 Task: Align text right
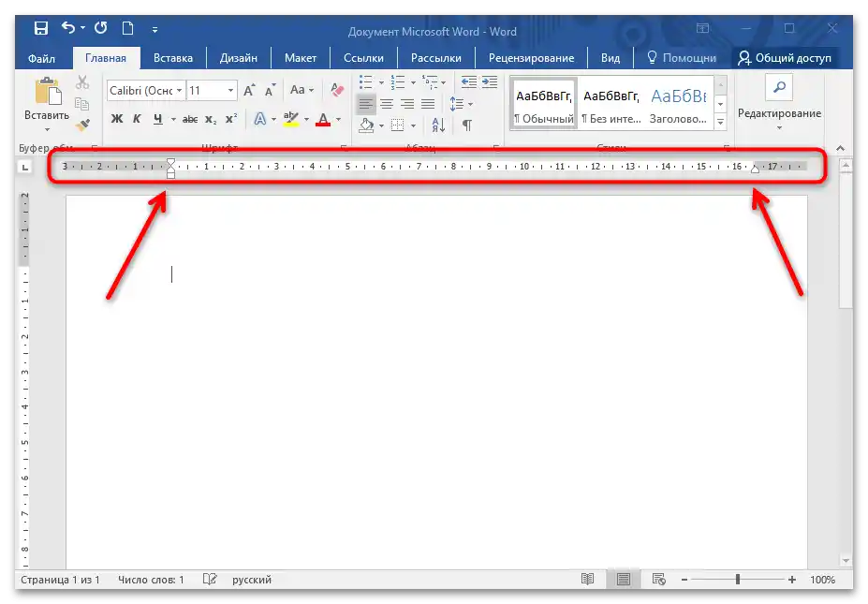pyautogui.click(x=407, y=104)
